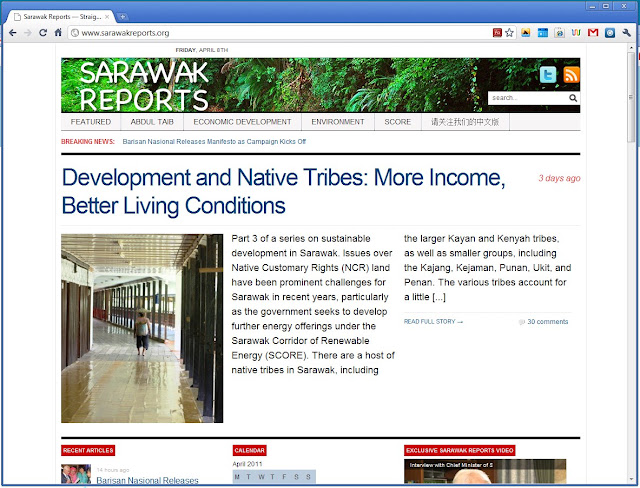This screenshot has height=488, width=640.
Task: Open breaking news Barisan Nasional Manifesto link
Action: [x=214, y=142]
